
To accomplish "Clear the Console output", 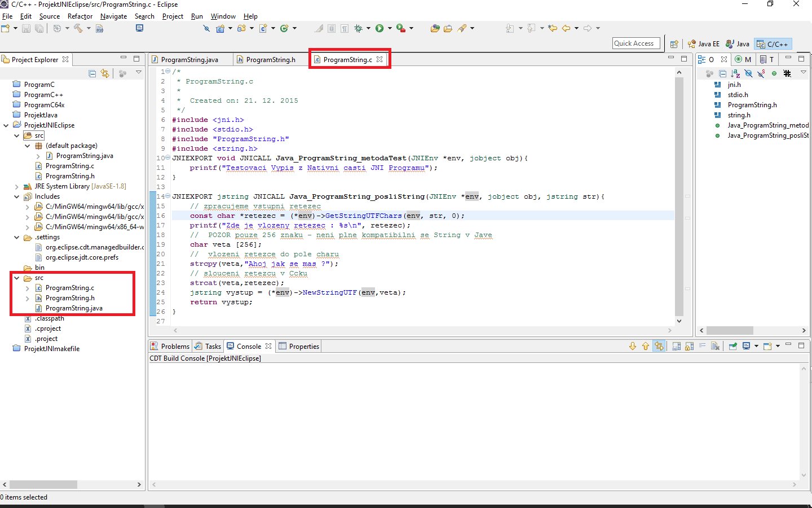I will (715, 345).
